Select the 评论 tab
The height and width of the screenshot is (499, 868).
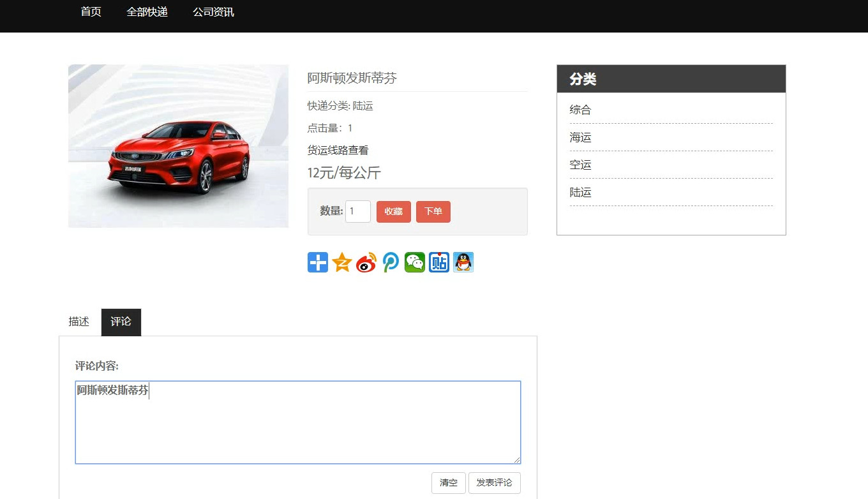[121, 322]
